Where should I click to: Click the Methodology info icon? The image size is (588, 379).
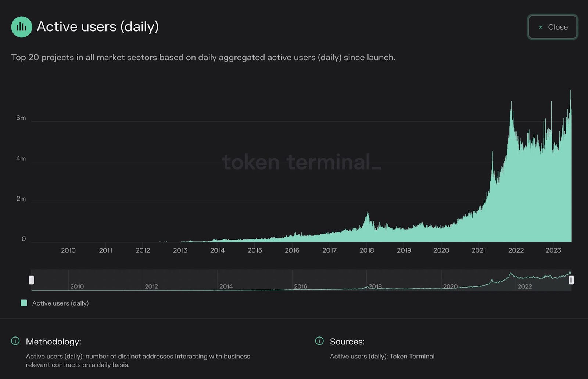point(15,341)
